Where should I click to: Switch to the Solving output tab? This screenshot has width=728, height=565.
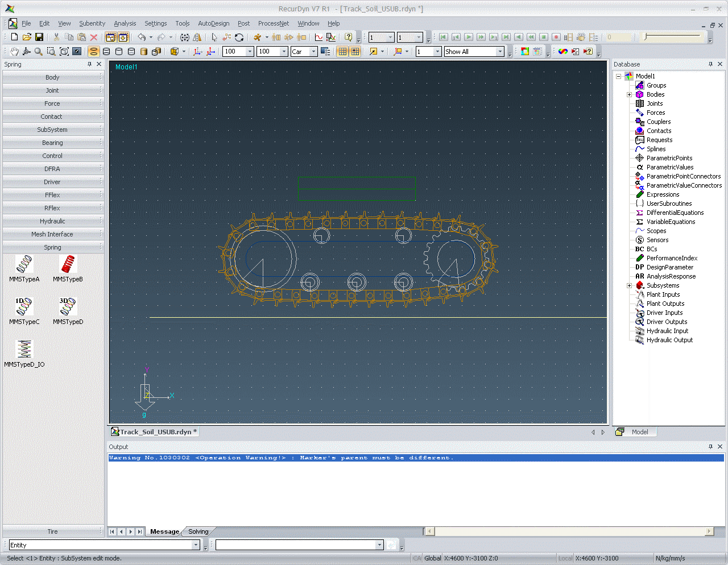[x=198, y=532]
